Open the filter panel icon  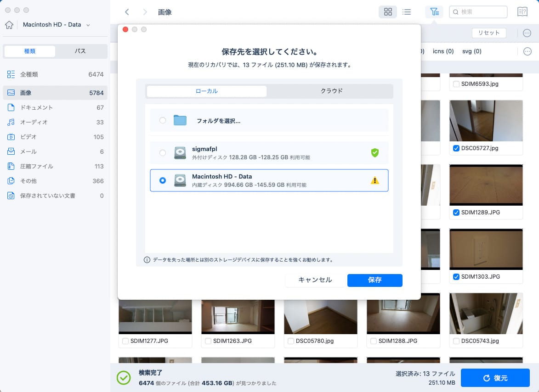click(434, 11)
